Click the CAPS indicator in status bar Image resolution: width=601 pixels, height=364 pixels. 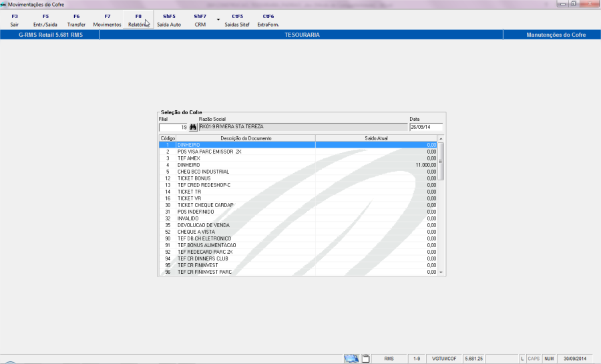click(x=534, y=359)
